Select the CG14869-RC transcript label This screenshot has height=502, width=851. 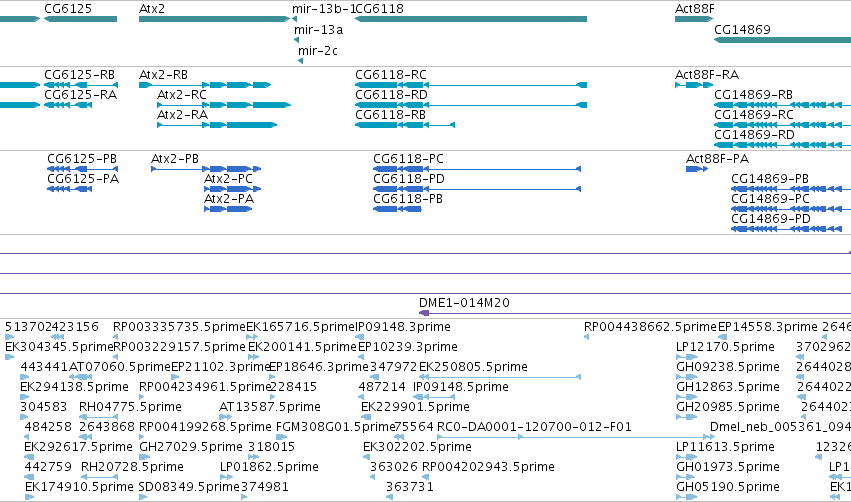coord(754,115)
